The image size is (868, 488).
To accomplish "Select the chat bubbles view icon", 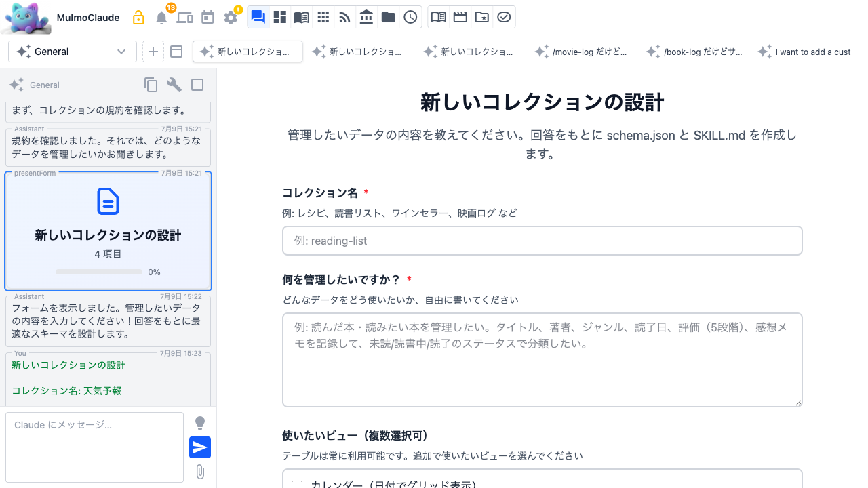I will [258, 18].
